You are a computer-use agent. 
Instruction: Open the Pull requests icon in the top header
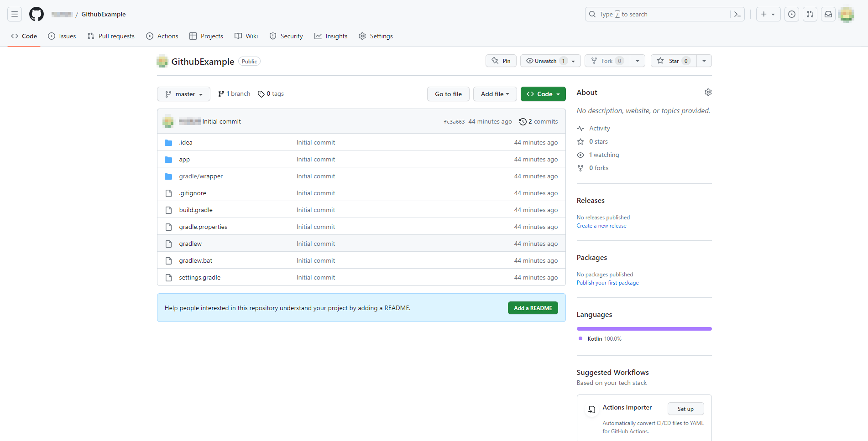810,14
